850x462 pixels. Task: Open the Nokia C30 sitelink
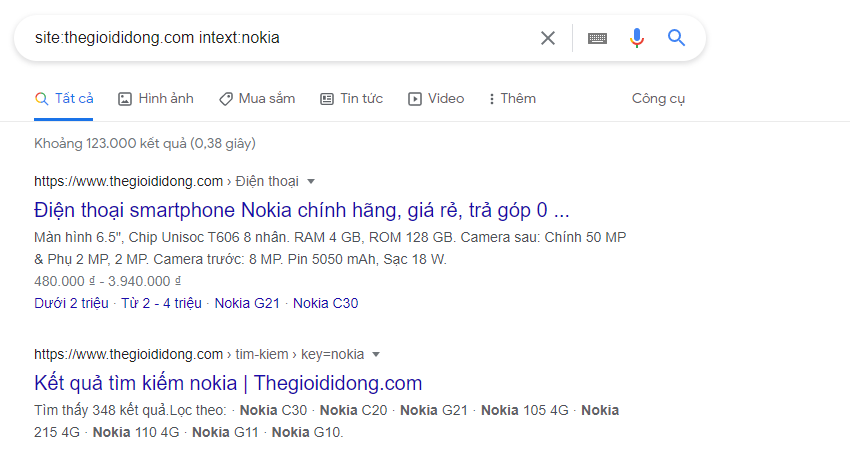pos(326,303)
